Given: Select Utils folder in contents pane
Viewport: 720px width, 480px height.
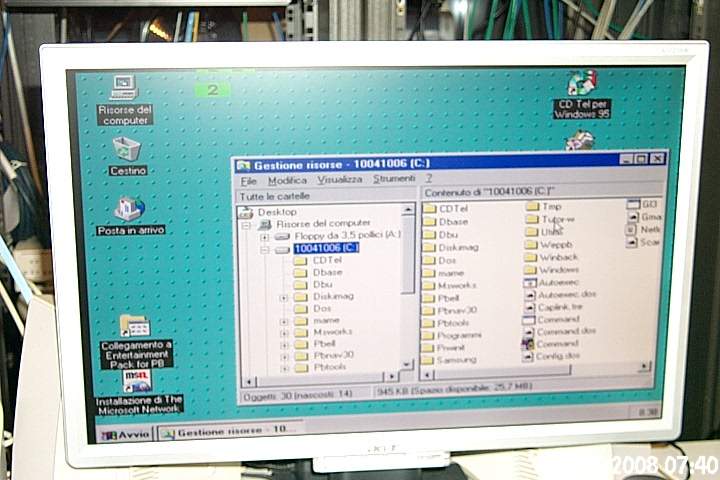Looking at the screenshot, I should click(544, 232).
